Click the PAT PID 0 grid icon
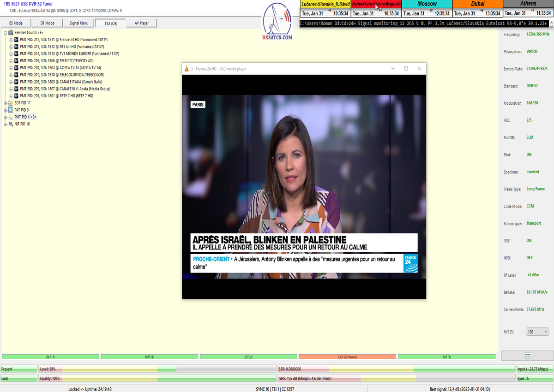The height and width of the screenshot is (392, 554). click(x=11, y=110)
